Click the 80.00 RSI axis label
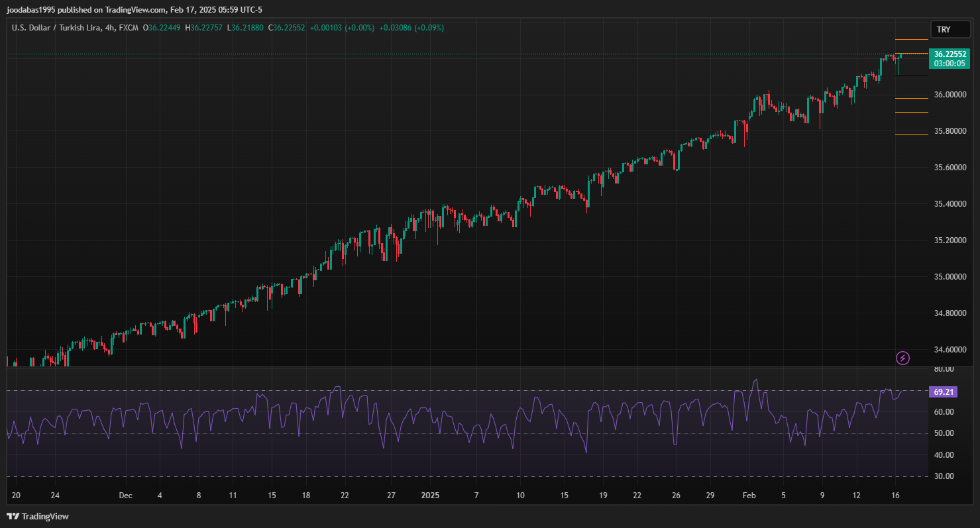This screenshot has width=980, height=528. [944, 369]
